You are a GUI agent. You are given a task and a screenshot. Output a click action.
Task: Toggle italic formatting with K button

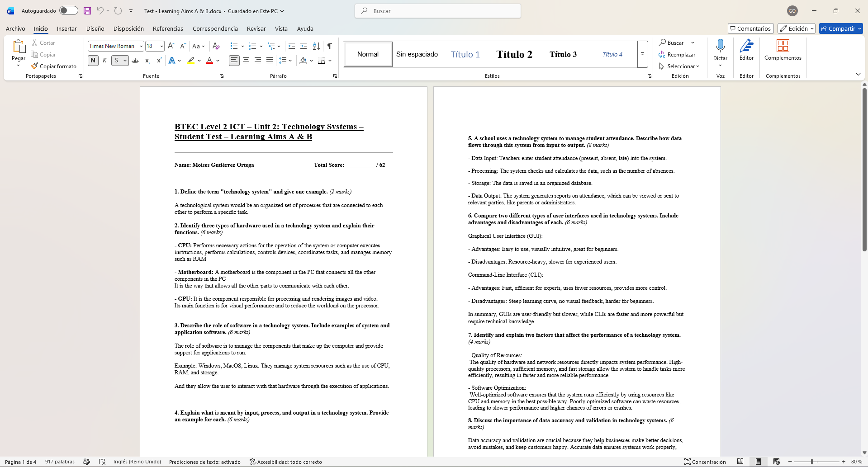[104, 60]
